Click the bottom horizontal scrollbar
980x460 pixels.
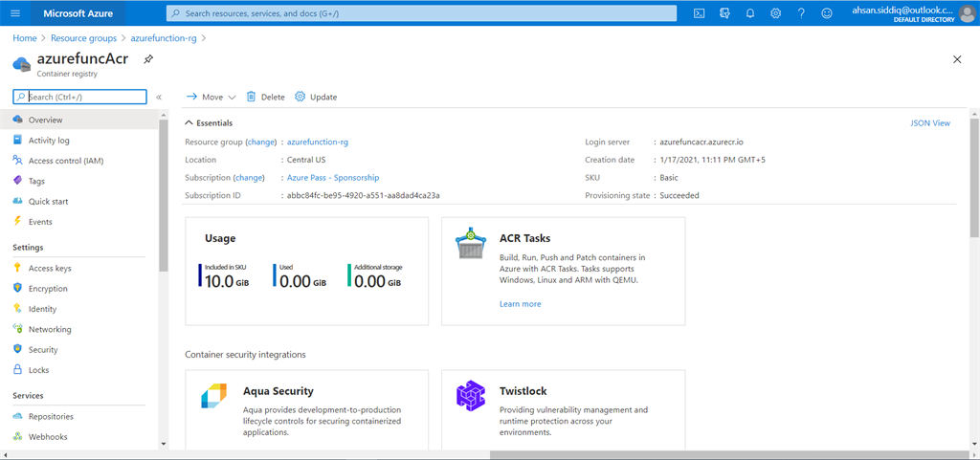(x=729, y=453)
